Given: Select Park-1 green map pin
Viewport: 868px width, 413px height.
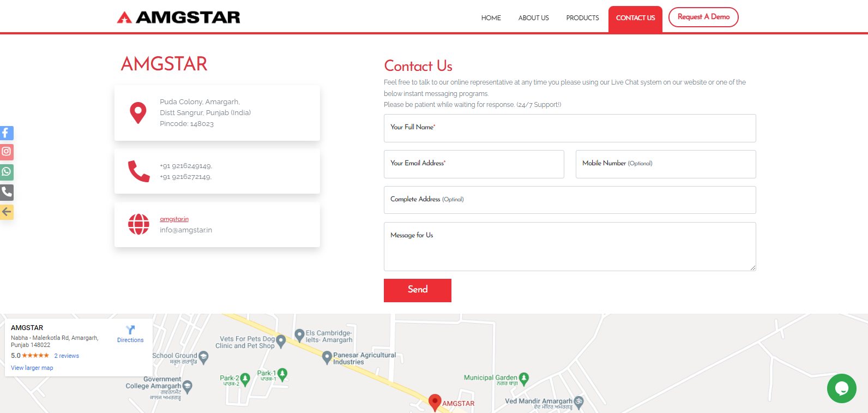Looking at the screenshot, I should point(282,375).
